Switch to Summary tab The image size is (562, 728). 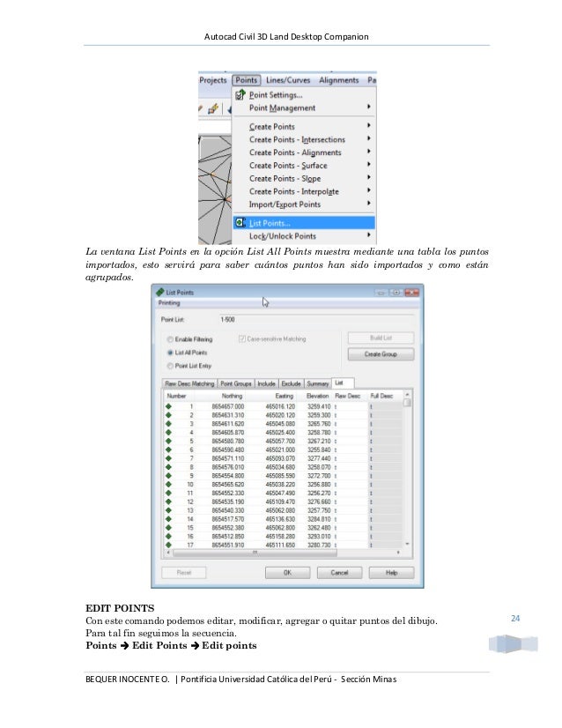pos(318,383)
